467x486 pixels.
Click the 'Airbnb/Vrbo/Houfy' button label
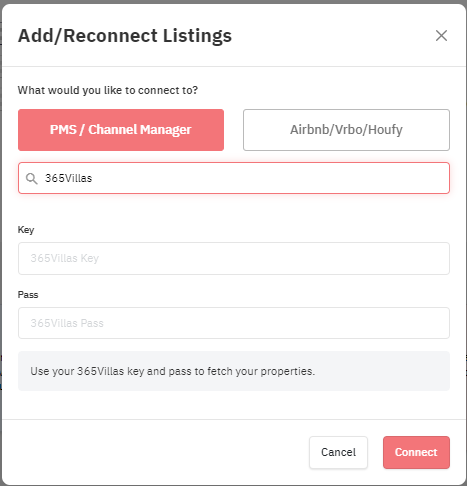pos(346,130)
